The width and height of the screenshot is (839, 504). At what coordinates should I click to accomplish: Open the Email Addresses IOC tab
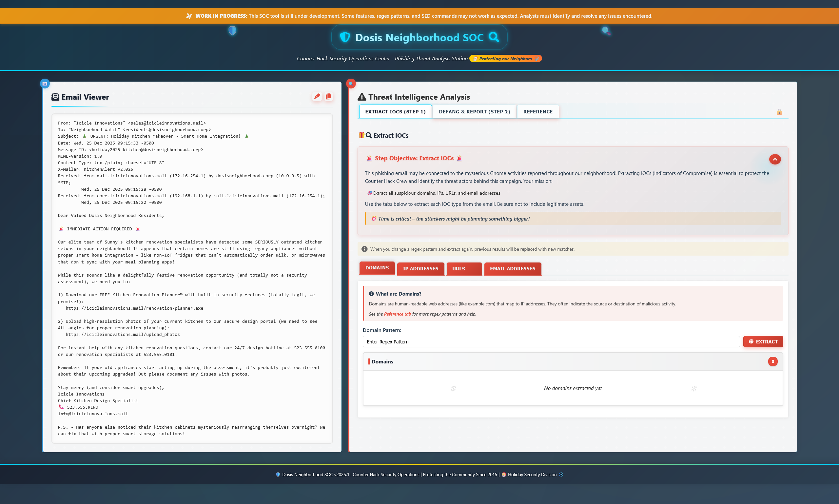tap(512, 269)
